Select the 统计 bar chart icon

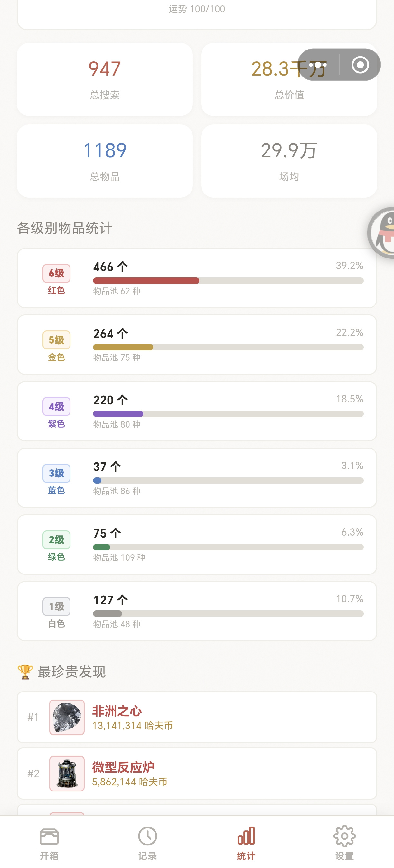pyautogui.click(x=246, y=836)
